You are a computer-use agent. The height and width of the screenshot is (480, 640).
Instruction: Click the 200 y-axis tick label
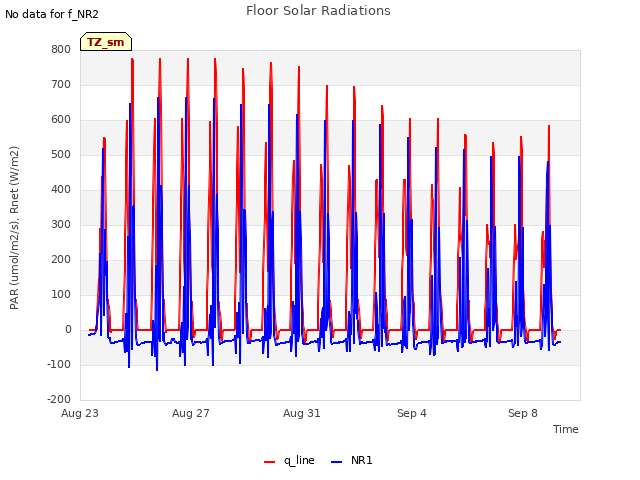point(61,260)
